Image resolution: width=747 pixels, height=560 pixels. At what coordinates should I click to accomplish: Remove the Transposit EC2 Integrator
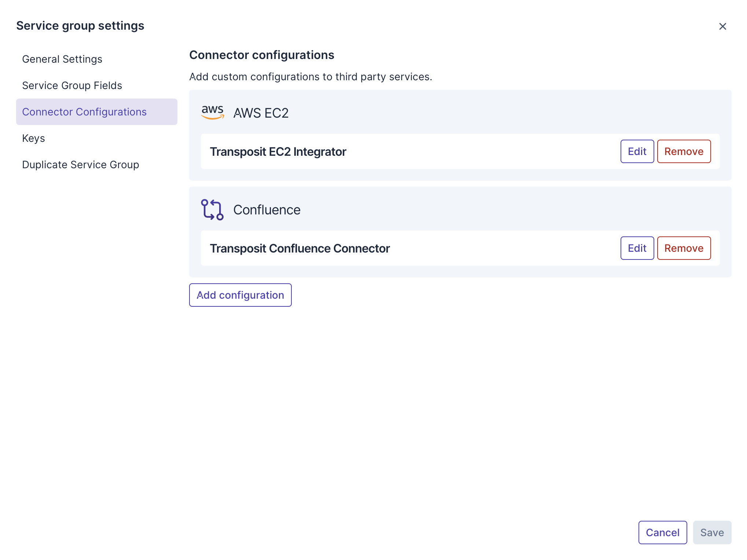[684, 151]
